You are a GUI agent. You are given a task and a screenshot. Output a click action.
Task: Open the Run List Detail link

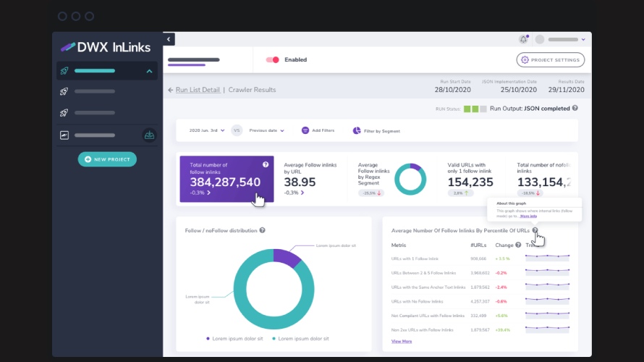click(198, 90)
